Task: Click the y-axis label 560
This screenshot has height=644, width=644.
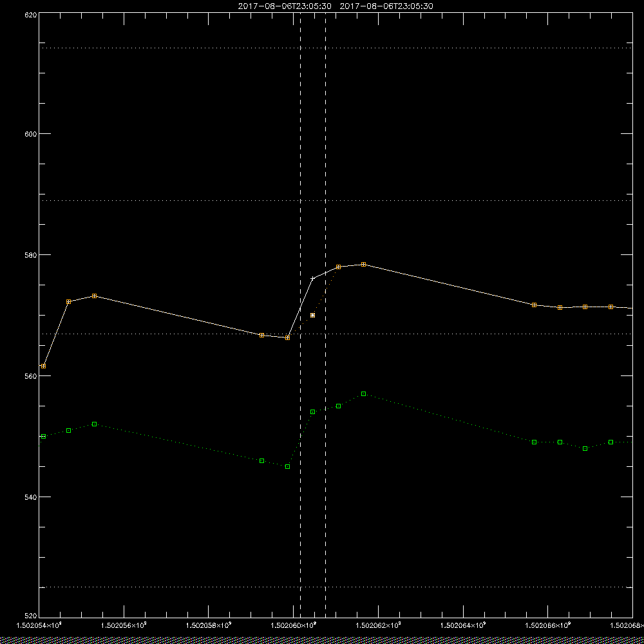Action: pos(32,376)
